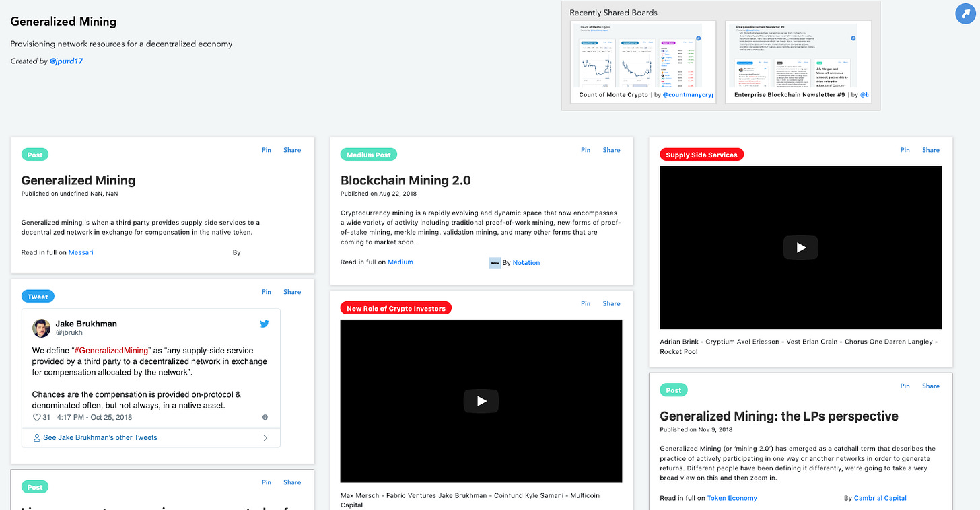Click the red Supply Side Services tag
This screenshot has height=510, width=980.
click(701, 155)
